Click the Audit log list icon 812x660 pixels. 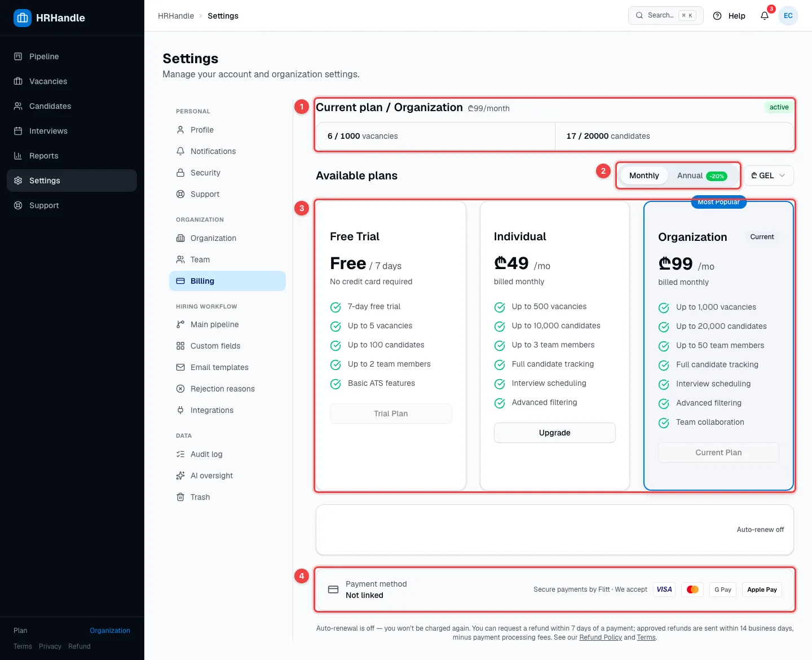coord(180,454)
